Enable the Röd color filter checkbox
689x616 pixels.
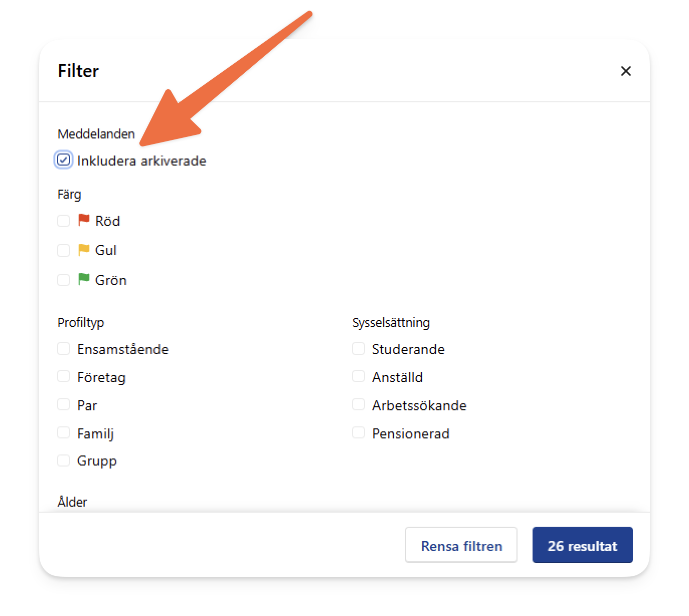coord(64,221)
